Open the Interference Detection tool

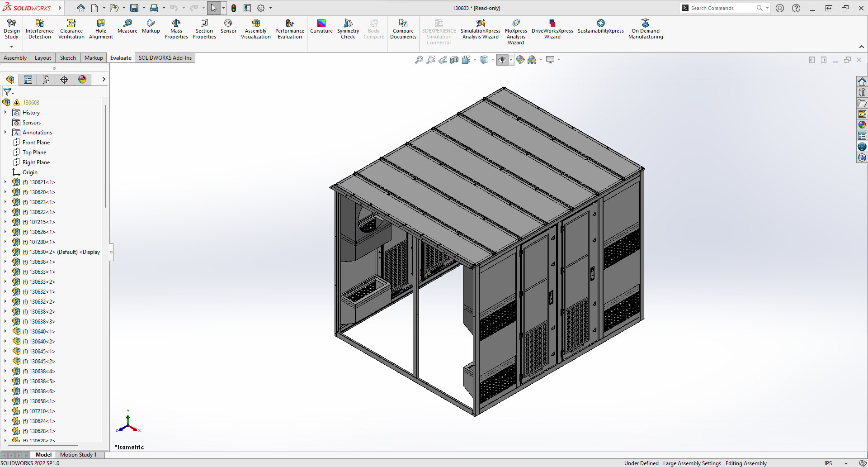click(x=40, y=29)
